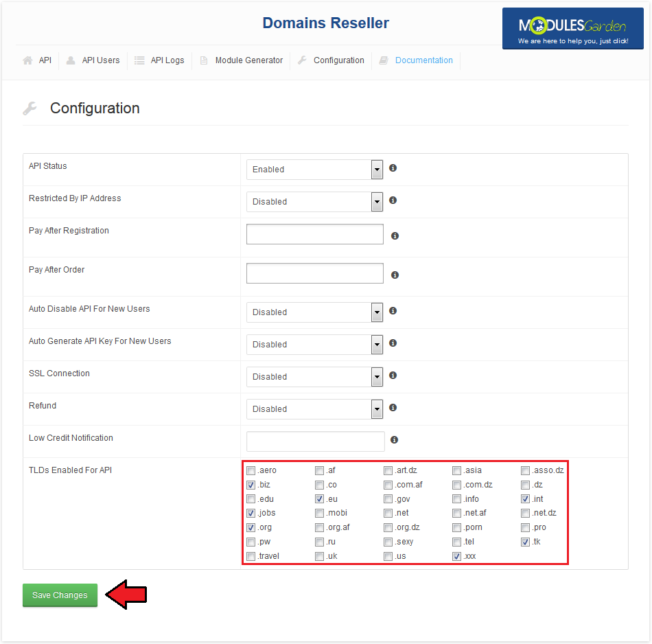Uncheck the .biz TLD checkbox
Viewport: 652px width, 644px height.
251,485
